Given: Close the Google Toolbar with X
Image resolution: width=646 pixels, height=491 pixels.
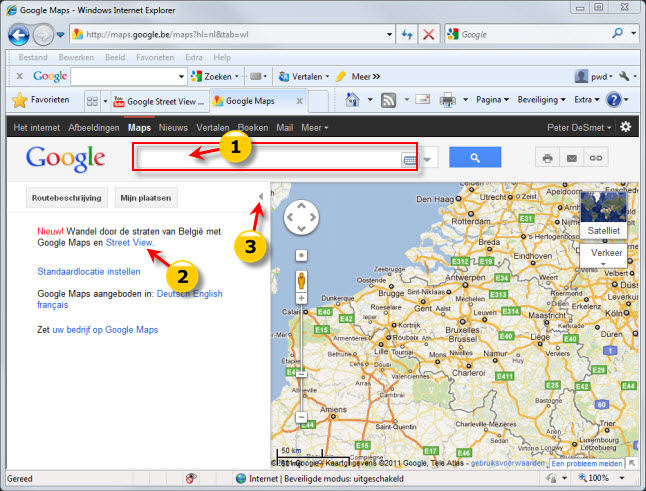Looking at the screenshot, I should point(19,76).
